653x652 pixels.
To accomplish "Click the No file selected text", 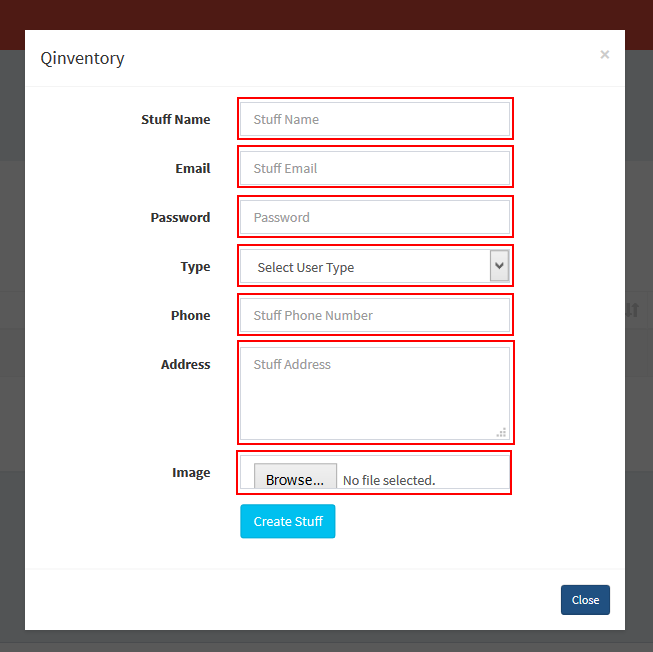I will tap(389, 480).
